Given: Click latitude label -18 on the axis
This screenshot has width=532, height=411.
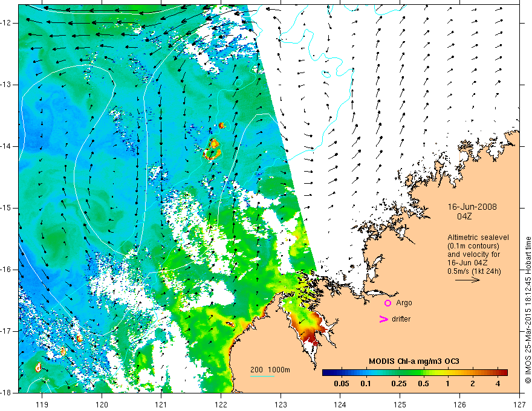Looking at the screenshot, I should [x=6, y=393].
